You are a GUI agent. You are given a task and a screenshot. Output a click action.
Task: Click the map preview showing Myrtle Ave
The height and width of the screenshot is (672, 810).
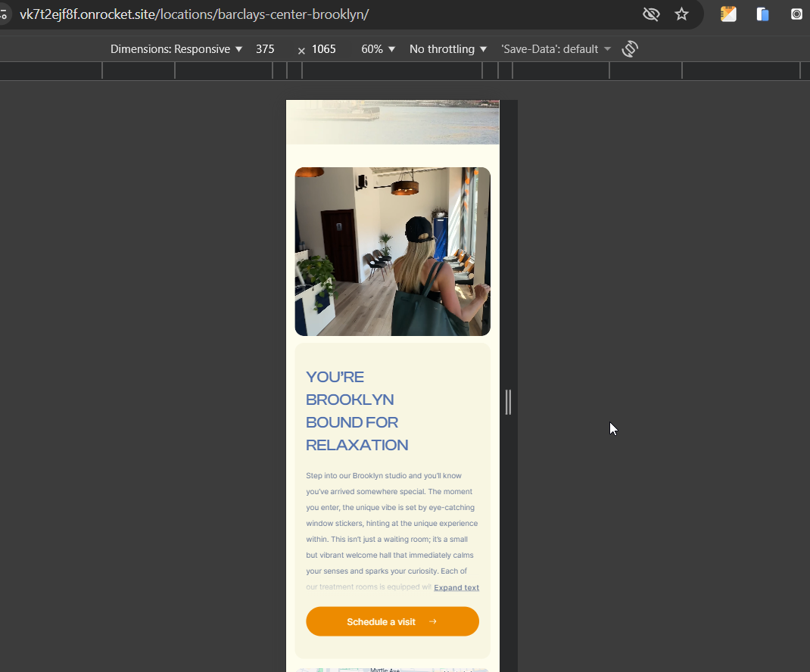click(393, 670)
